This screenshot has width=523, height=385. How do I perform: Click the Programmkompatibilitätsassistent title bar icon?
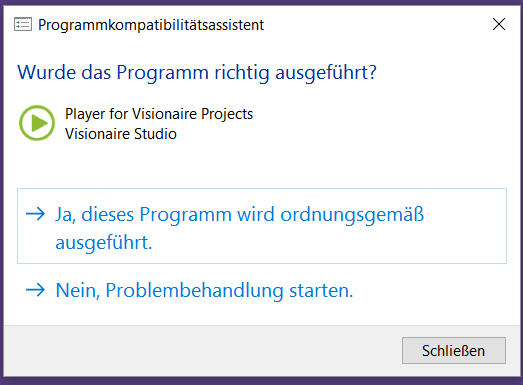click(x=23, y=24)
